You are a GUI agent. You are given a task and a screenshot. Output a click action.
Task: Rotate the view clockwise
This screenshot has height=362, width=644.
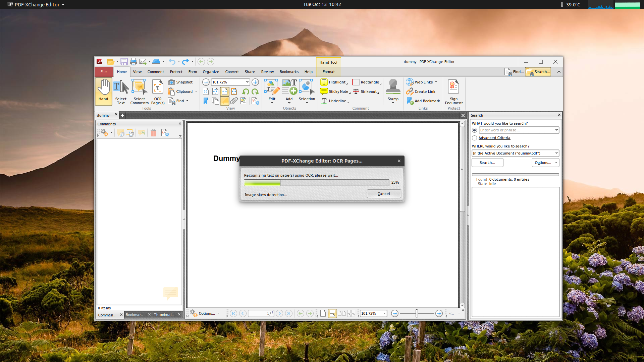[255, 92]
